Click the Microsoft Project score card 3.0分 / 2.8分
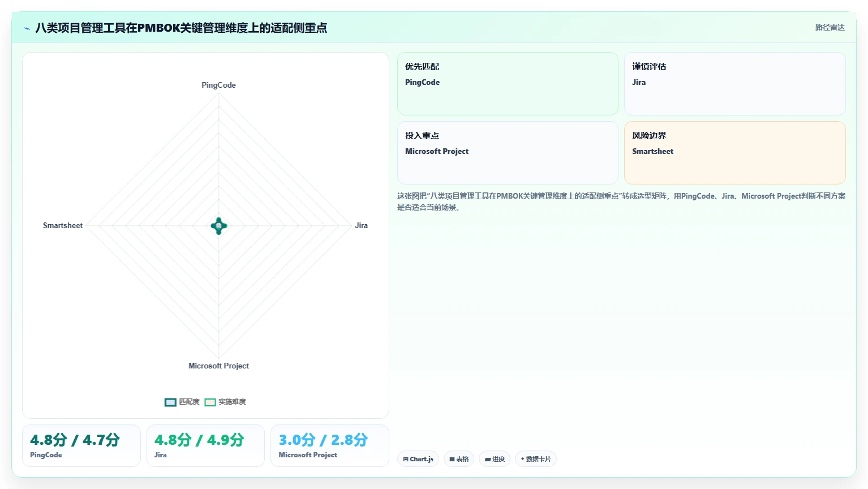The image size is (868, 489). 330,446
